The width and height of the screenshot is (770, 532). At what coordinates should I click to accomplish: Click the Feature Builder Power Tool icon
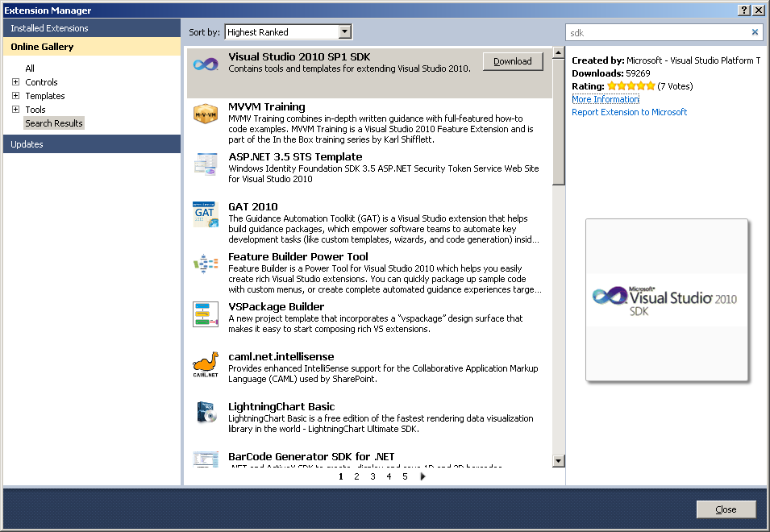point(206,264)
